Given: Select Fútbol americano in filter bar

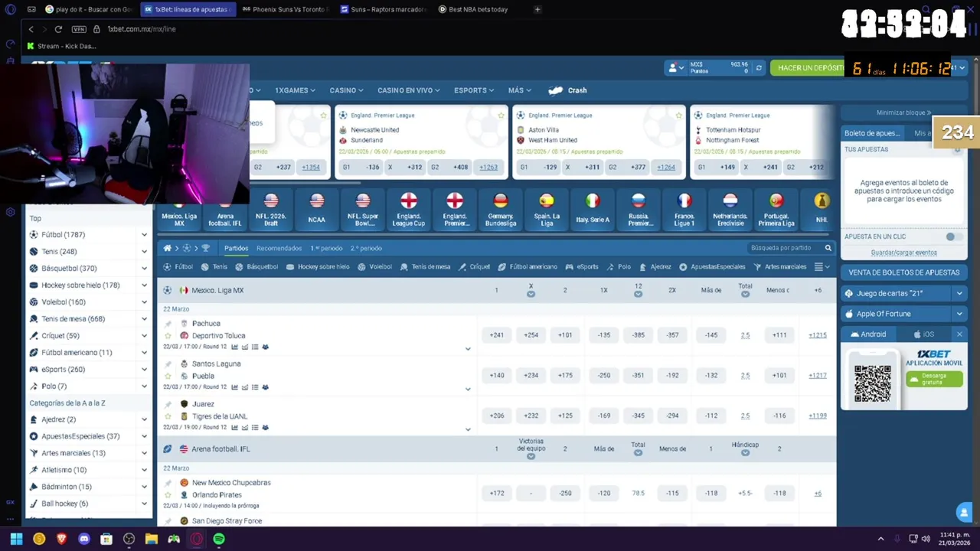Looking at the screenshot, I should [x=528, y=267].
